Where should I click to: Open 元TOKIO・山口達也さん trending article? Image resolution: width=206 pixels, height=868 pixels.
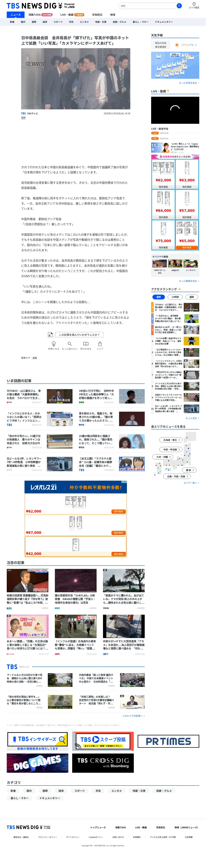pyautogui.click(x=40, y=397)
